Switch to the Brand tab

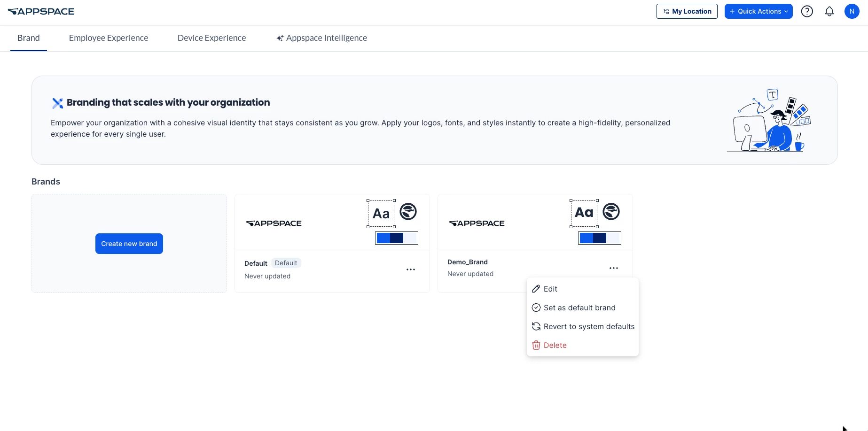coord(29,38)
